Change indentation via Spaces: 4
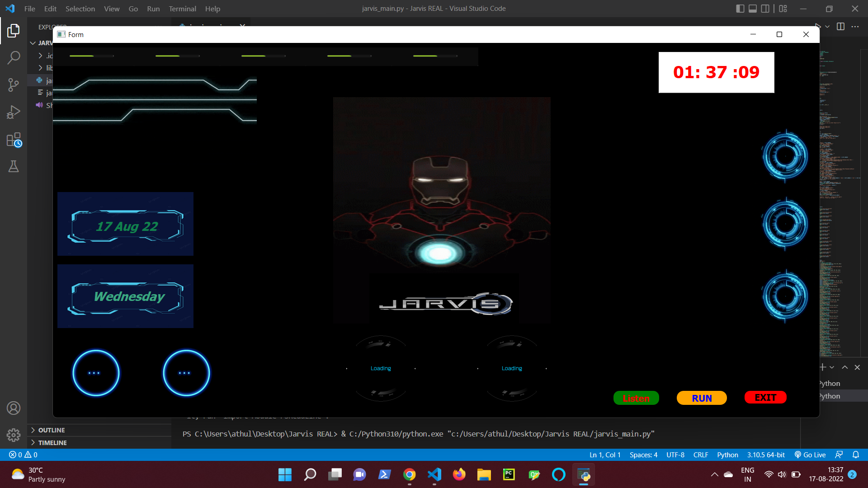Screen dimensions: 868x488 click(643, 455)
